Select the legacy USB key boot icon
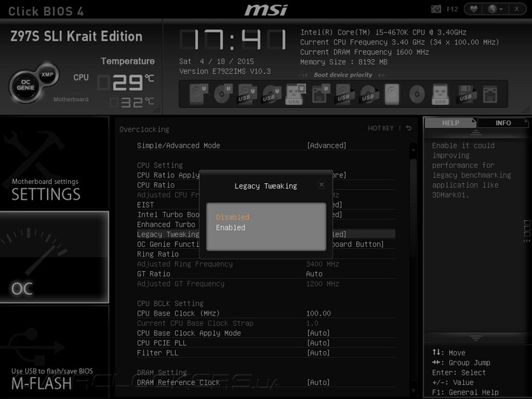532x399 pixels. (440, 94)
